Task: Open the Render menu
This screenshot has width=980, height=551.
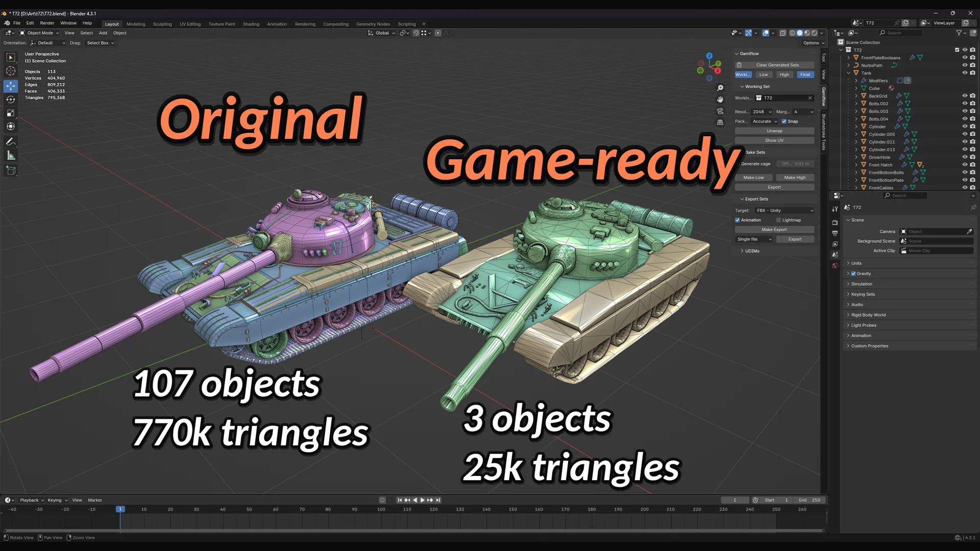Action: coord(47,23)
